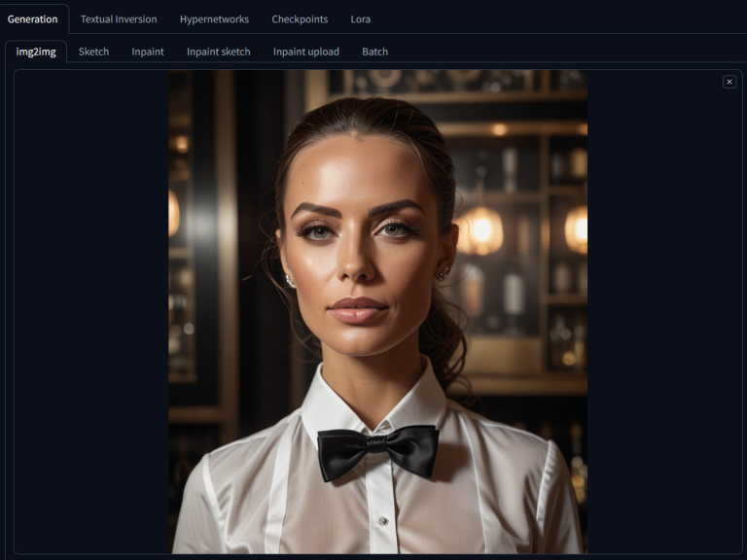Screen dimensions: 747x560
Task: Open the Generation tab
Action: 33,18
